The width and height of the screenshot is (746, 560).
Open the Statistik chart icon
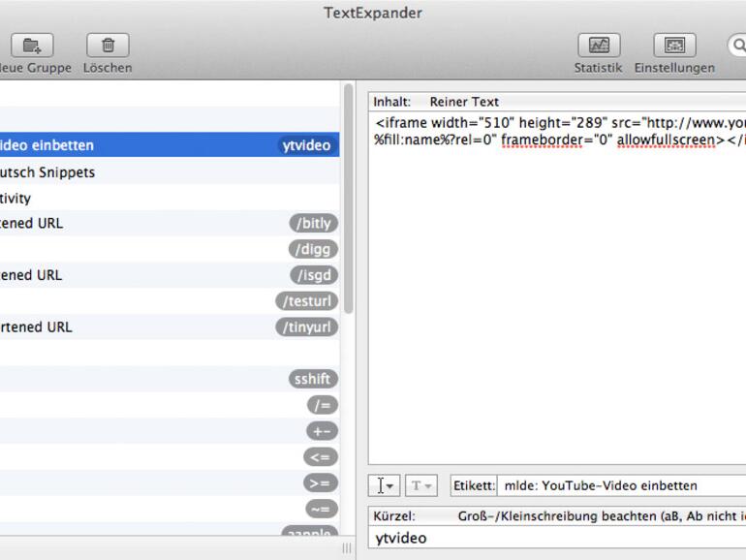(x=599, y=46)
